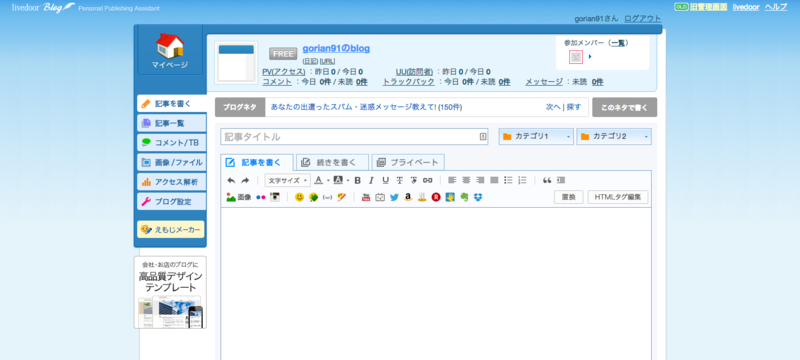
Task: Open 文字サイズ font size dropdown
Action: pos(287,181)
